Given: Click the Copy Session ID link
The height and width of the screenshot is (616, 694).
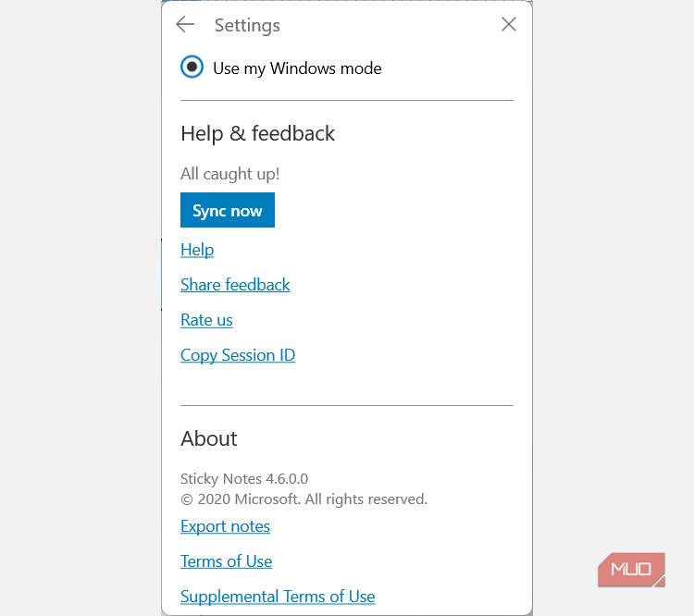Looking at the screenshot, I should click(x=238, y=355).
